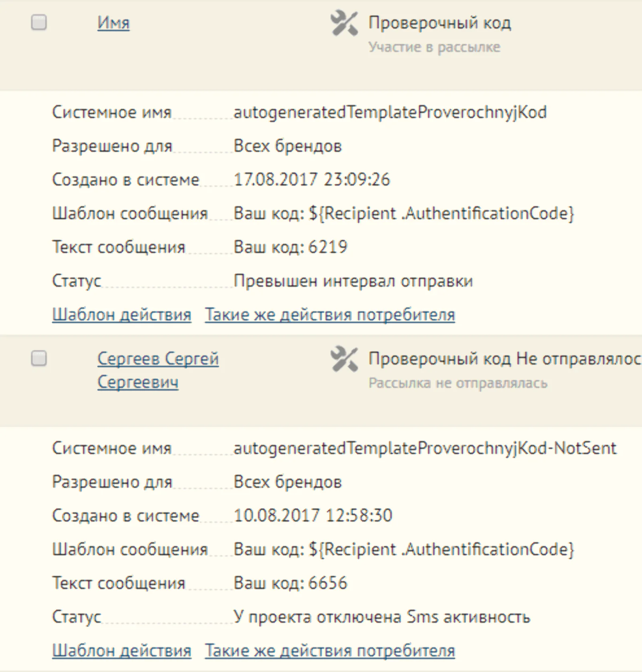
Task: Open Шаблон действия under Превышен интервал отправки
Action: [122, 314]
